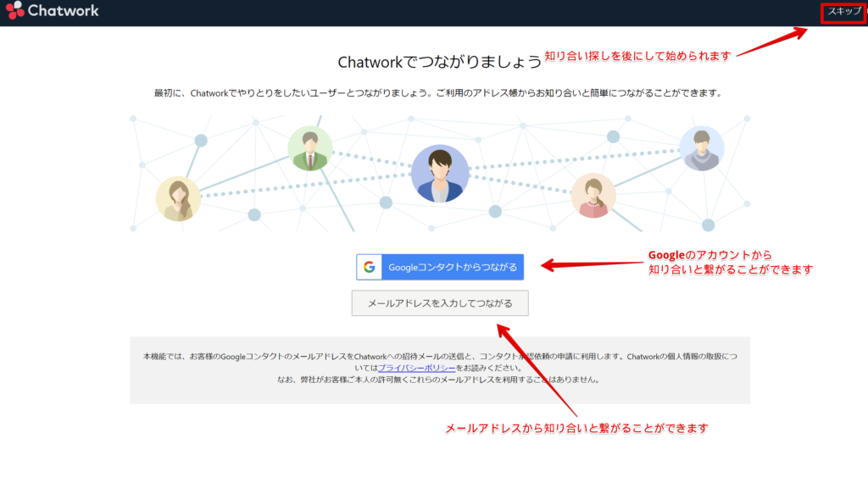The width and height of the screenshot is (868, 477).
Task: Click the notice text beginning 本機能では
Action: coord(440,362)
